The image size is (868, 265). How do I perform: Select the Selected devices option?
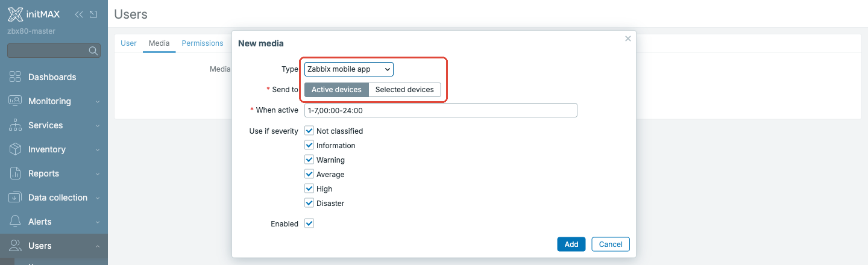404,90
